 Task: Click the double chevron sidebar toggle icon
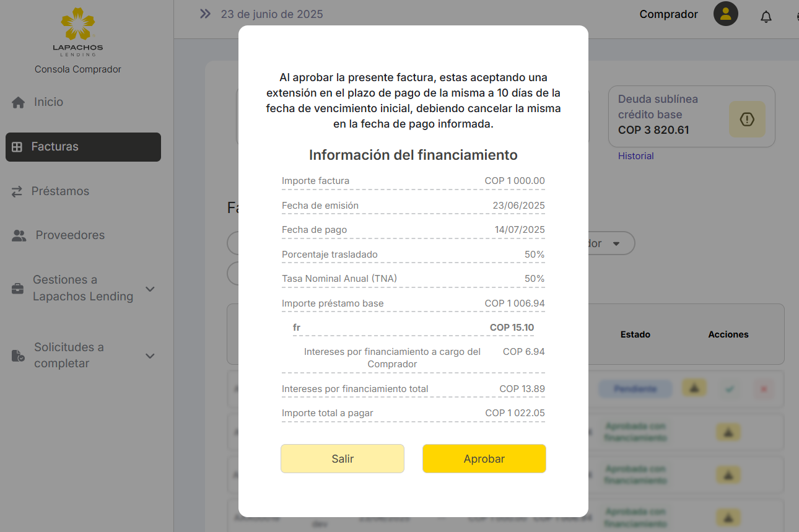click(205, 14)
